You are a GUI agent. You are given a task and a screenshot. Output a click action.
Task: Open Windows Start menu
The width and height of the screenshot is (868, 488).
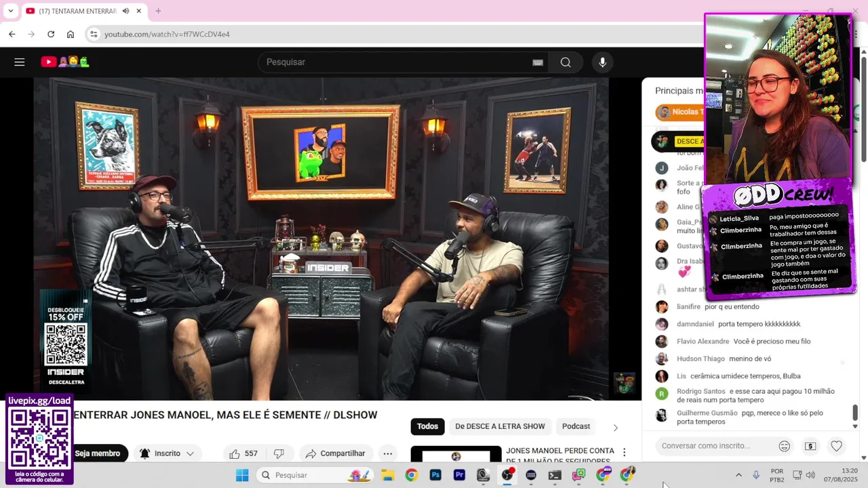[242, 475]
